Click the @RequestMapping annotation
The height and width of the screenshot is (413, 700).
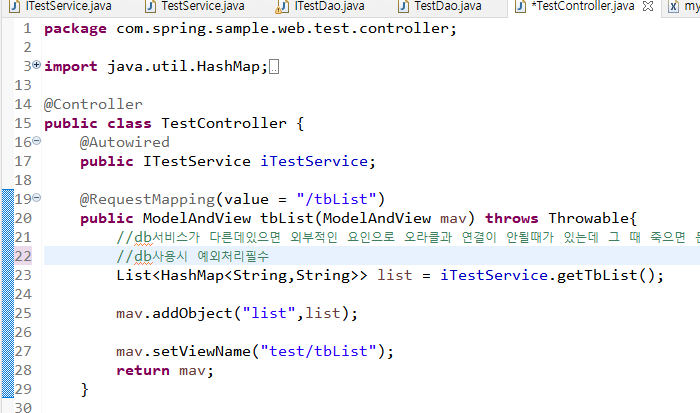[x=147, y=199]
